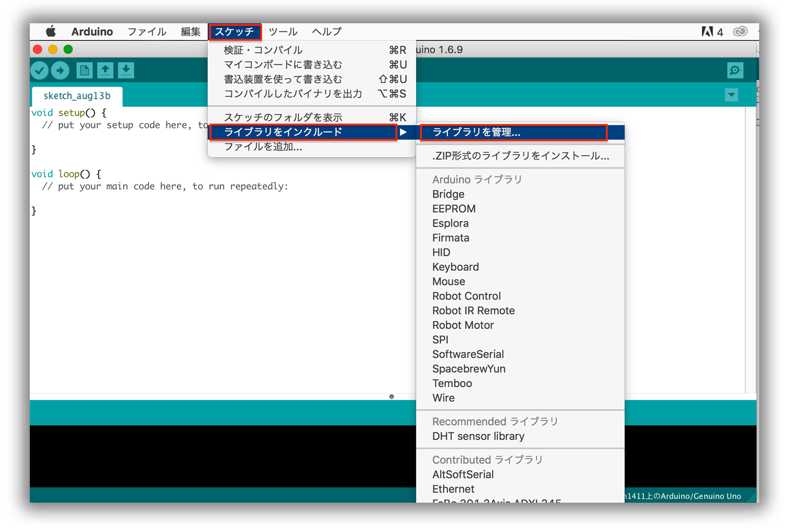
Task: Include the SoftwareSerial library
Action: pyautogui.click(x=468, y=355)
